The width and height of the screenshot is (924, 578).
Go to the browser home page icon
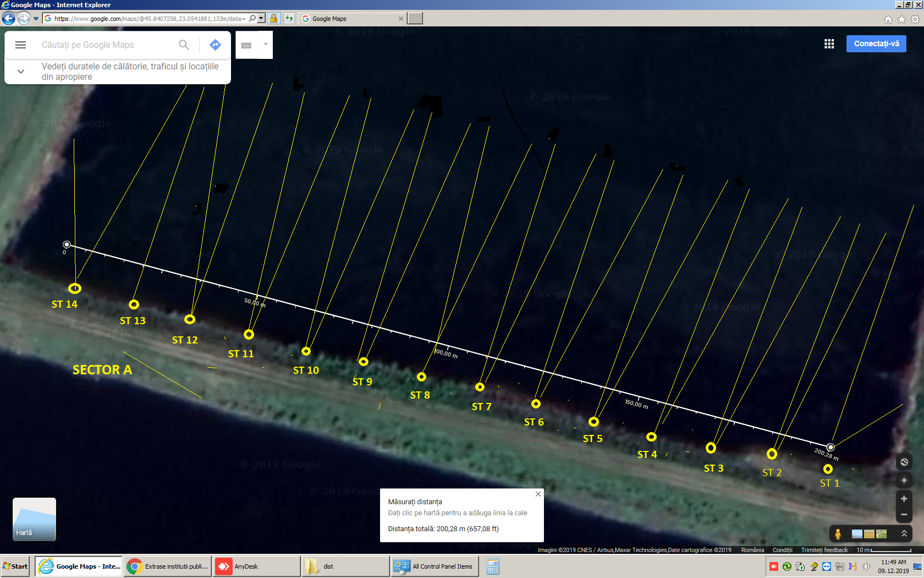pos(888,19)
